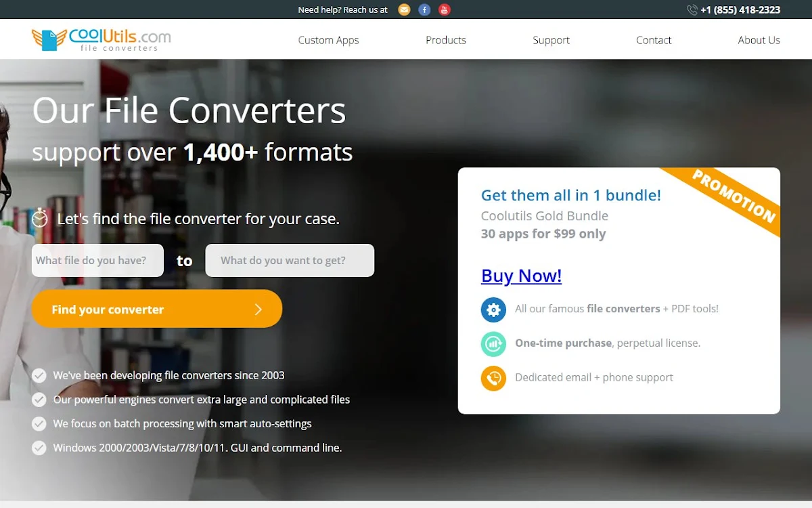This screenshot has height=508, width=812.
Task: Click 'One-time purchase, perpetual license.' text
Action: coord(608,343)
